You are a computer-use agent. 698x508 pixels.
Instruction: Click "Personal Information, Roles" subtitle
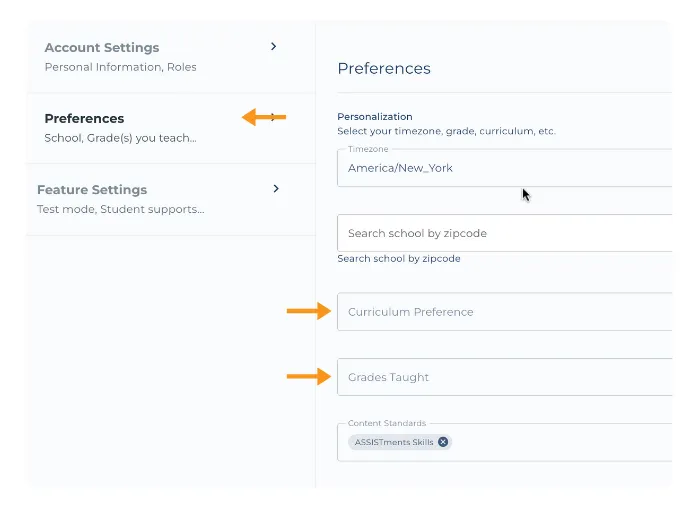tap(121, 67)
